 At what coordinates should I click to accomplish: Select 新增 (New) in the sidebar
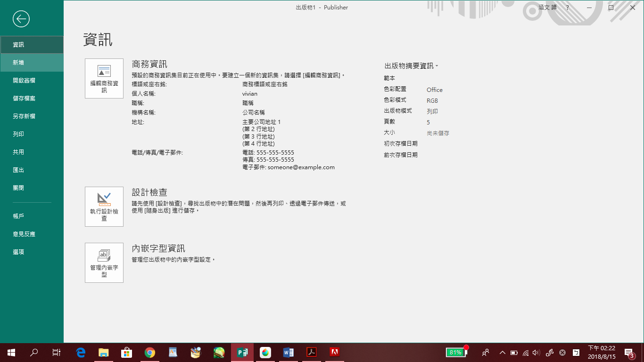point(19,63)
